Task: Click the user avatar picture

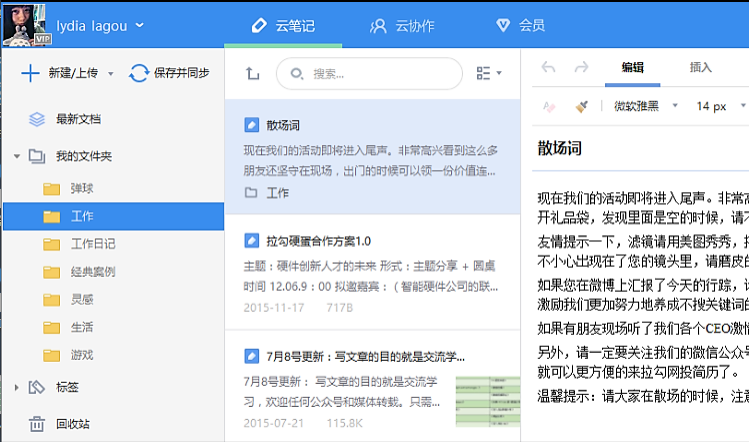Action: [25, 24]
